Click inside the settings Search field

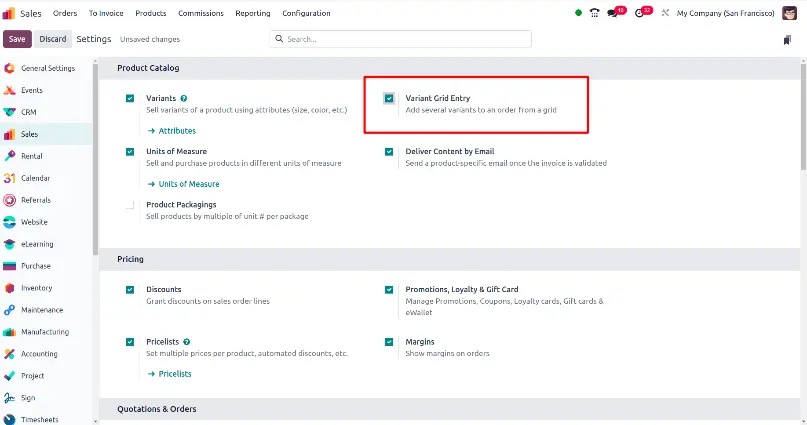tap(400, 39)
